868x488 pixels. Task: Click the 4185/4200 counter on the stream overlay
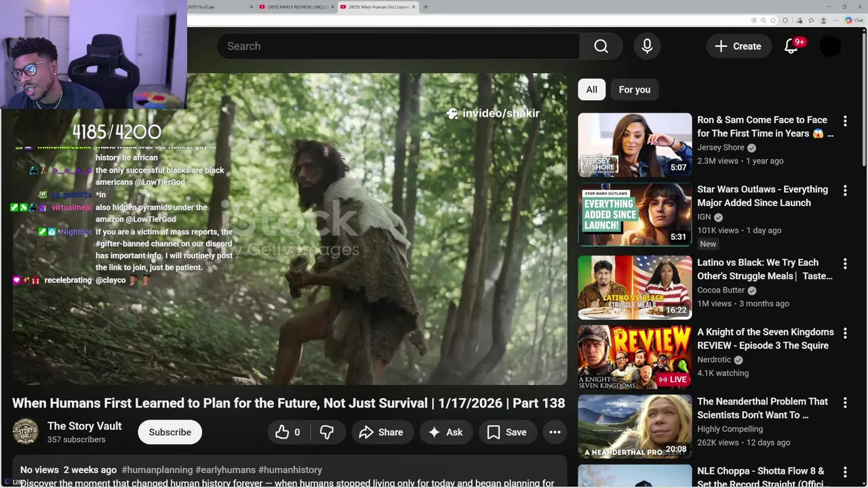coord(117,131)
